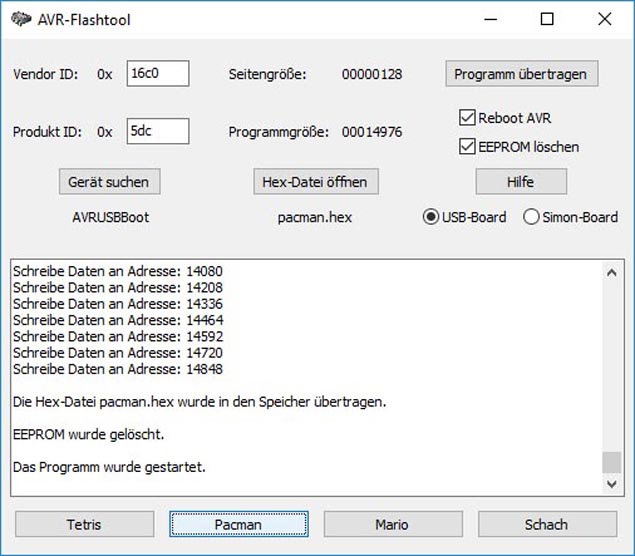The width and height of the screenshot is (635, 556).
Task: Choose the Mario preset button
Action: (x=393, y=524)
